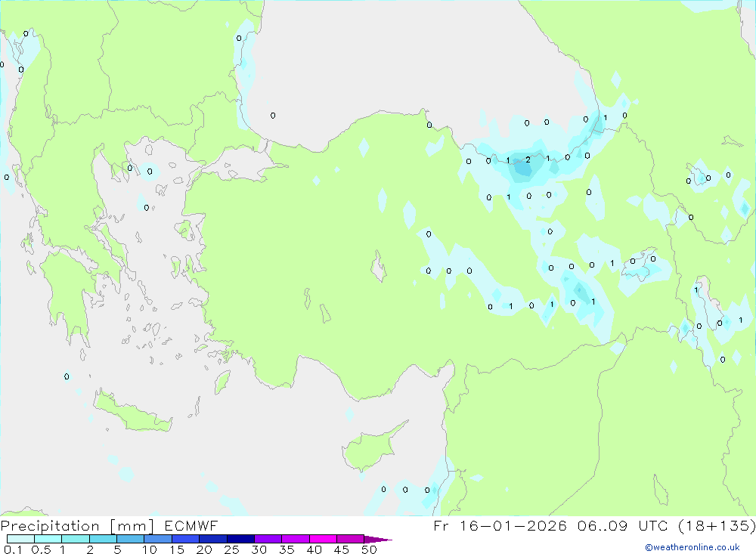756x554 pixels.
Task: Click the 'ECMWF' model label
Action: pos(191,525)
